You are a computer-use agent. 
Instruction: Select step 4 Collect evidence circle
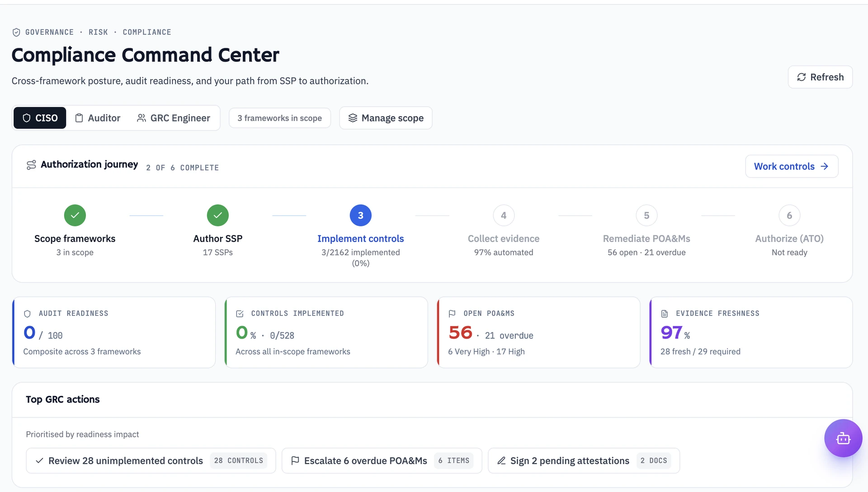point(504,216)
